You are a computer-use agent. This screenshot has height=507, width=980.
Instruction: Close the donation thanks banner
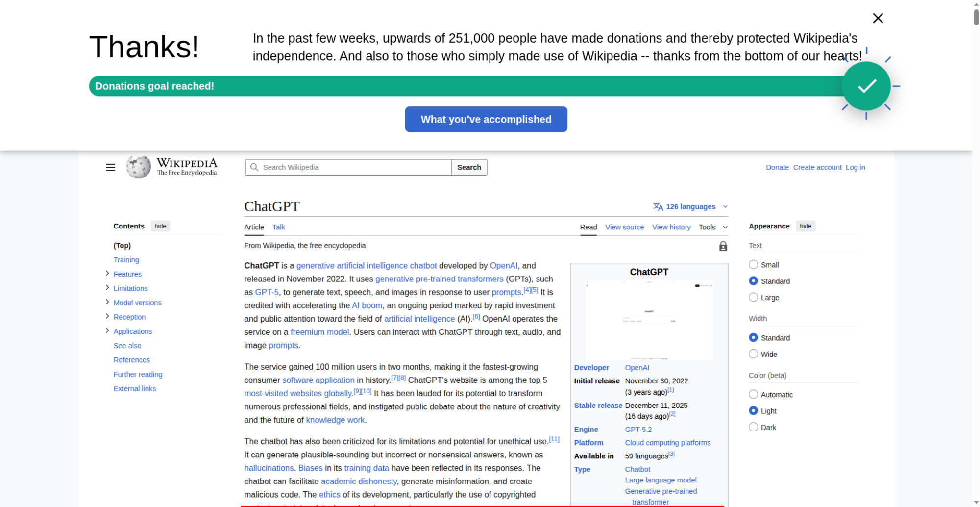point(878,18)
